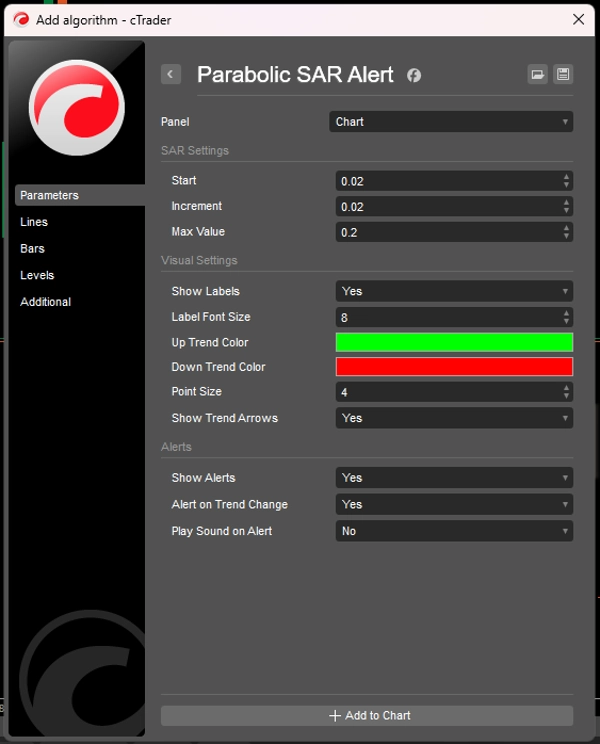Increase Label Font Size with up arrow

(566, 313)
